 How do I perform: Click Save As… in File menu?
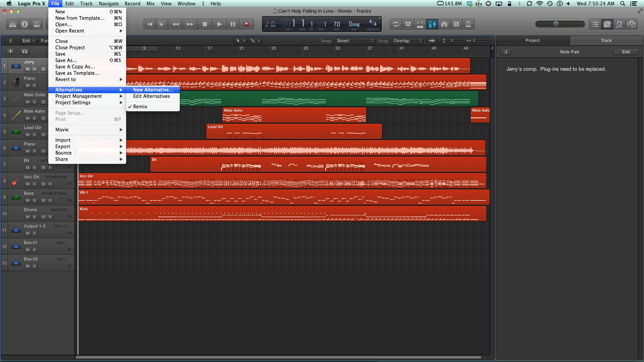click(x=87, y=60)
